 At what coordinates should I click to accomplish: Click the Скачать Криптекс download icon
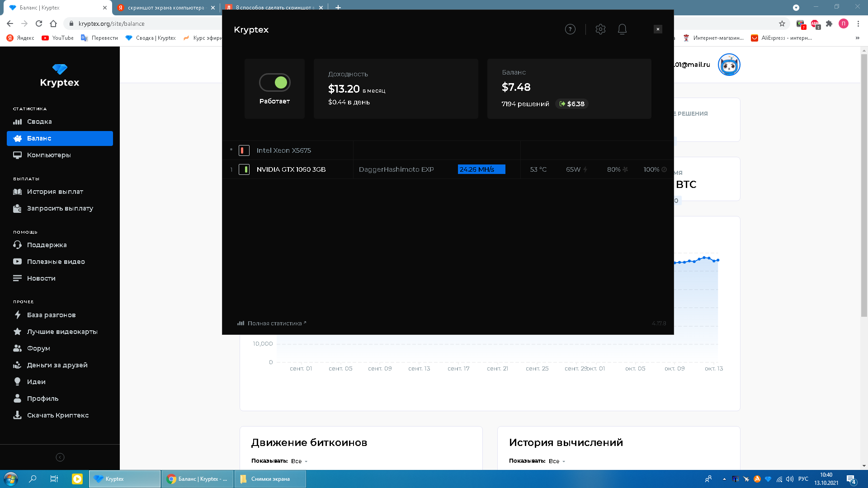tap(17, 415)
